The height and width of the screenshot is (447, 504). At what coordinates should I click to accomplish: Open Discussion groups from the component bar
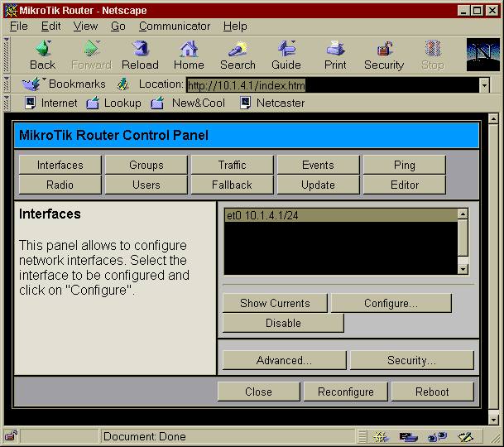coord(437,437)
